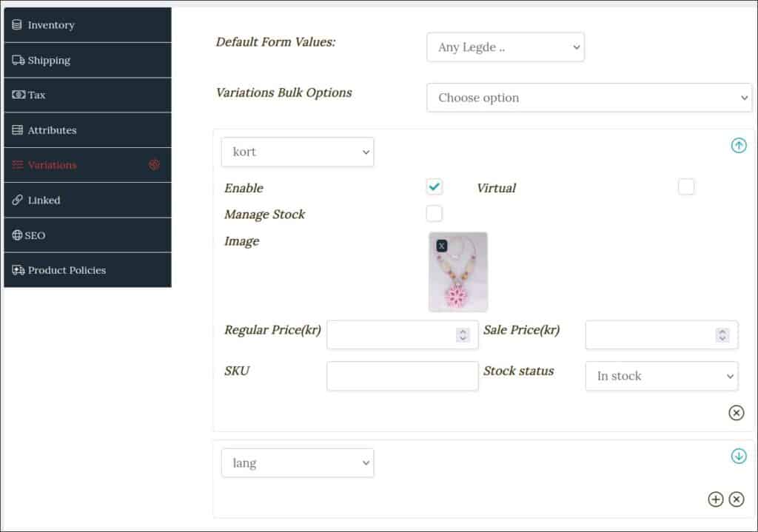Screen dimensions: 758x532
Task: Click the Product Policies ambulance icon
Action: coord(19,270)
